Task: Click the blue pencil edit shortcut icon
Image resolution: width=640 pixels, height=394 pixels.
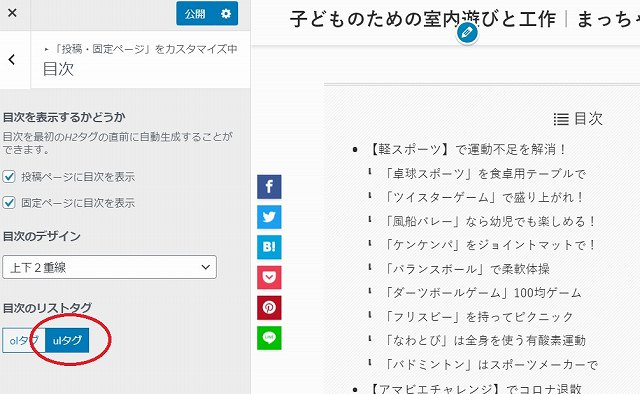Action: point(467,33)
